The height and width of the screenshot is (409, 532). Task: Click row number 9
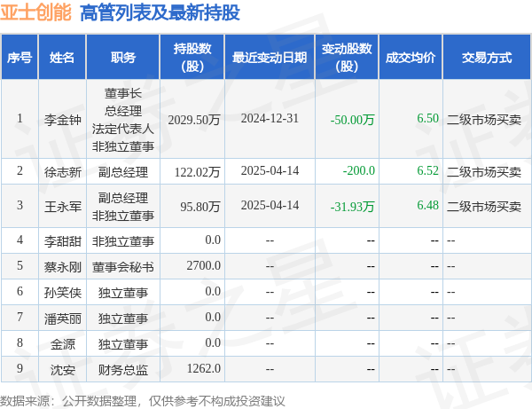coord(20,368)
